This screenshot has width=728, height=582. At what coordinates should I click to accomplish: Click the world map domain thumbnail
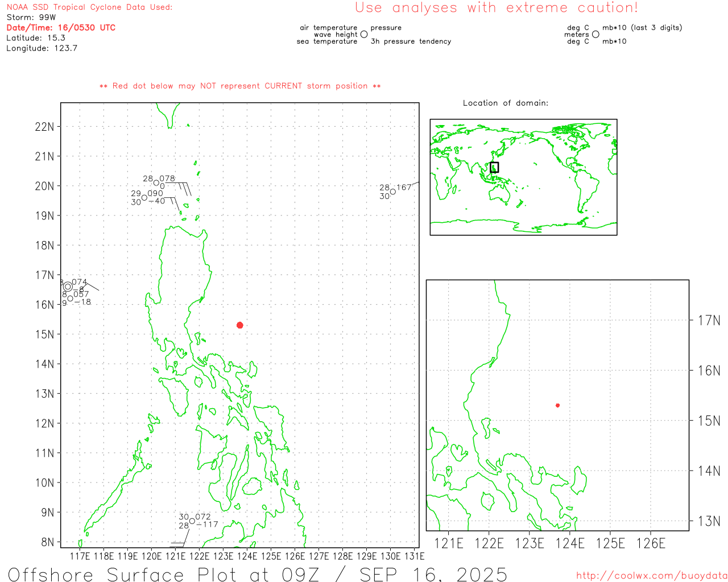click(x=523, y=177)
